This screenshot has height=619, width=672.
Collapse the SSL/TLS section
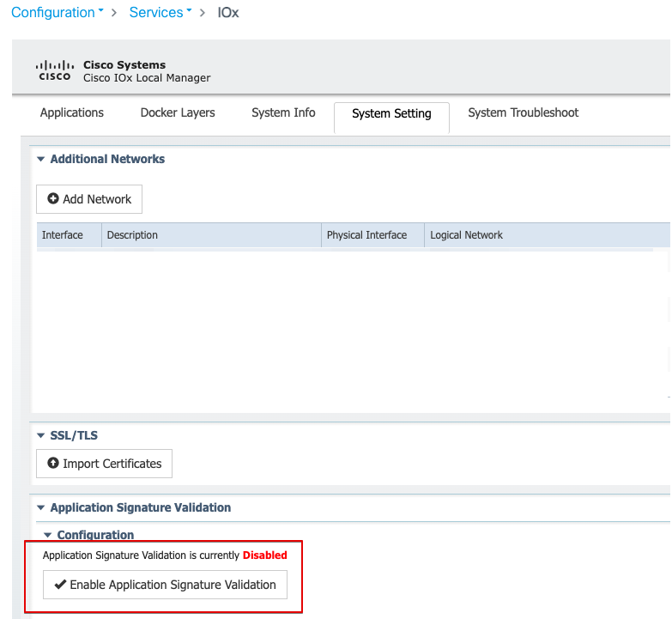pyautogui.click(x=40, y=436)
